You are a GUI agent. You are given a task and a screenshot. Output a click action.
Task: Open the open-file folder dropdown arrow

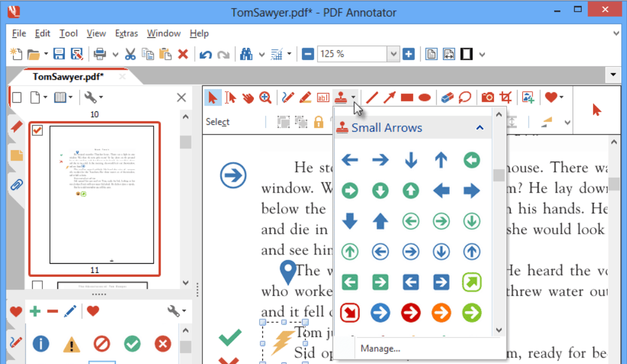point(46,54)
